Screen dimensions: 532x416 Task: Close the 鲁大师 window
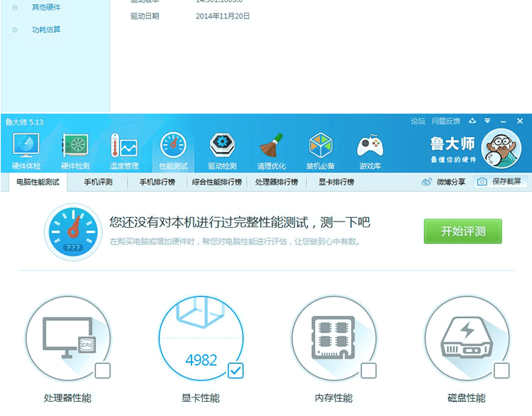(x=520, y=121)
